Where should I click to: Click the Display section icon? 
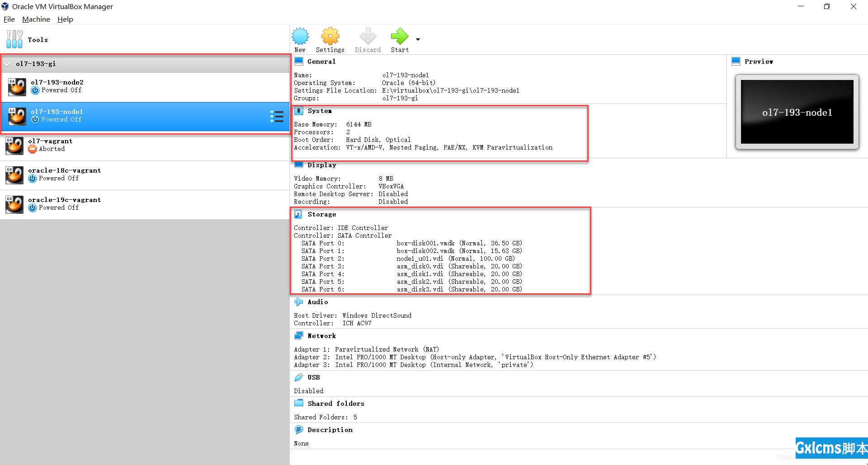click(x=299, y=165)
